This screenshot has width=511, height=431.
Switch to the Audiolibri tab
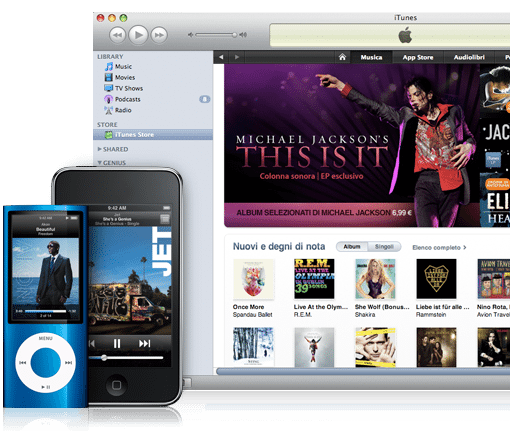[469, 57]
